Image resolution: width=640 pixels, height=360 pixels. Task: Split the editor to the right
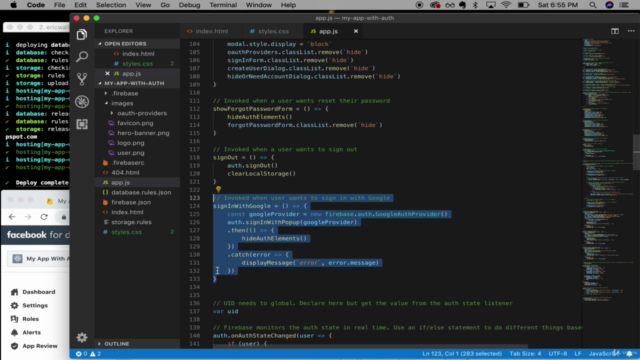coord(615,31)
